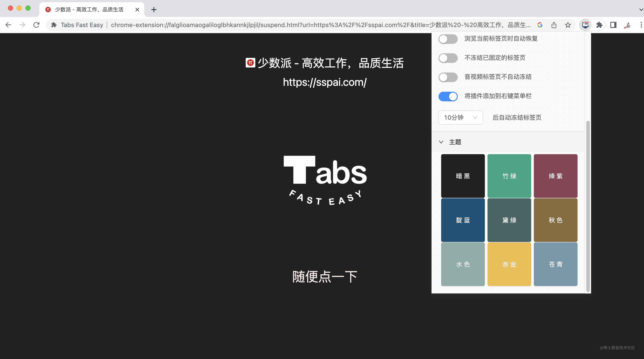
Task: Select the 竹绿 theme swatch
Action: pyautogui.click(x=509, y=176)
